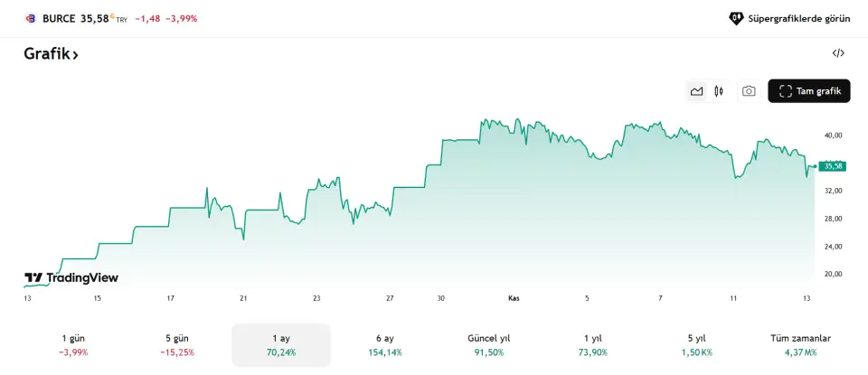The width and height of the screenshot is (868, 375).
Task: Select the 1 ay time range
Action: tap(281, 344)
